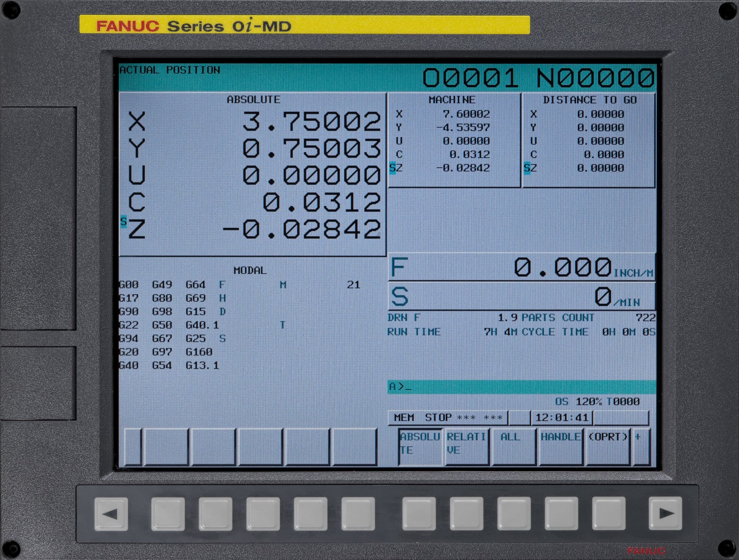Click modal code G00
Viewport: 739px width, 560px height.
point(129,285)
